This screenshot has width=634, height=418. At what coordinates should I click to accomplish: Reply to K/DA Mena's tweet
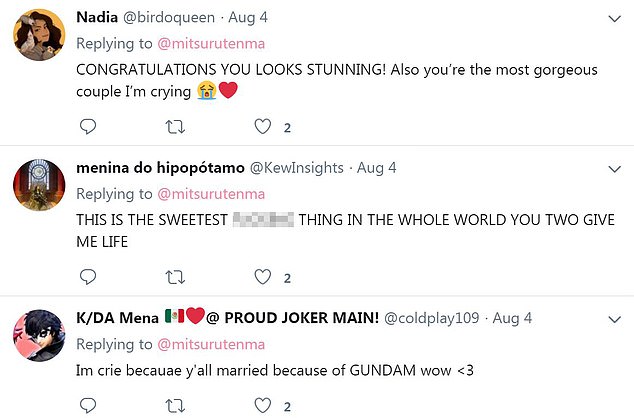click(x=87, y=407)
